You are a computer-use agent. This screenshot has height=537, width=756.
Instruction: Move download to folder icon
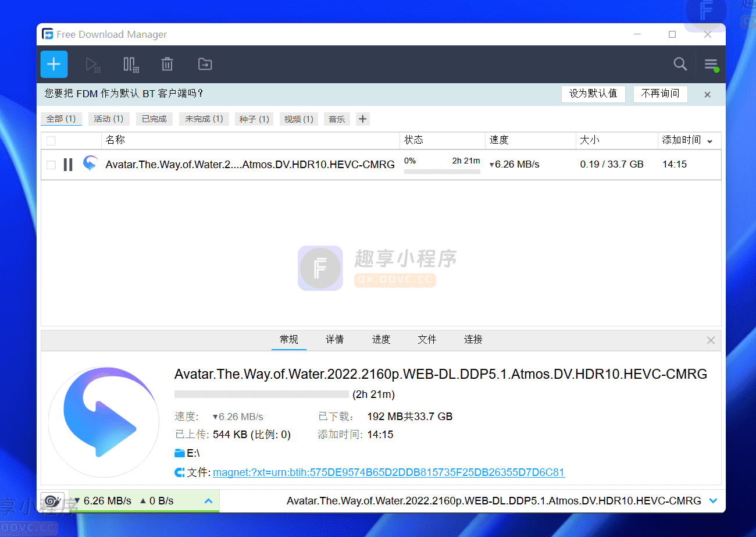pyautogui.click(x=205, y=64)
